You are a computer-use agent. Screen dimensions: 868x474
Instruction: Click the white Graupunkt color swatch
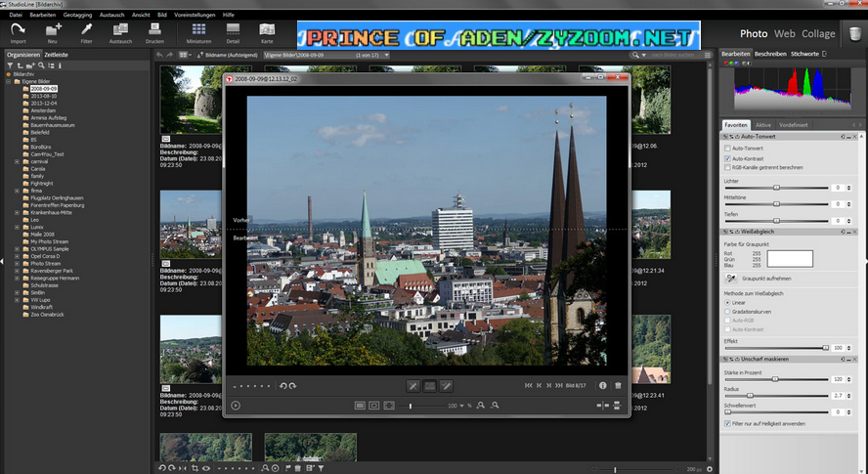click(790, 259)
